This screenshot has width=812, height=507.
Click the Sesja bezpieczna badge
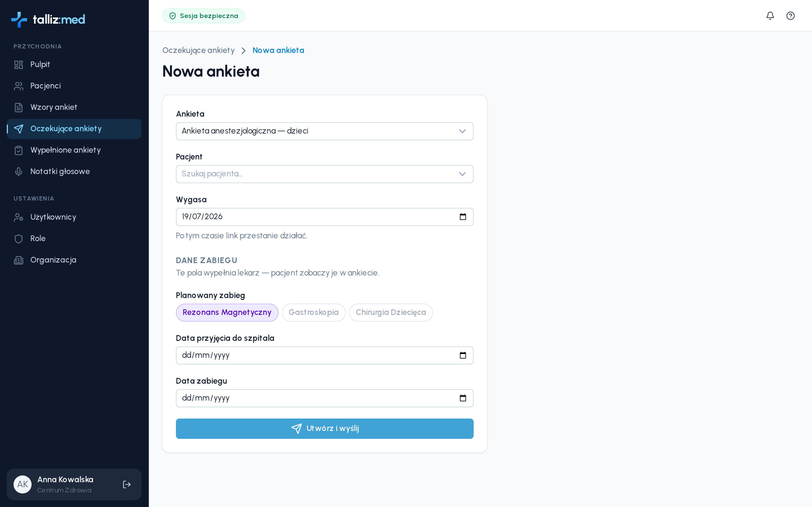point(203,16)
